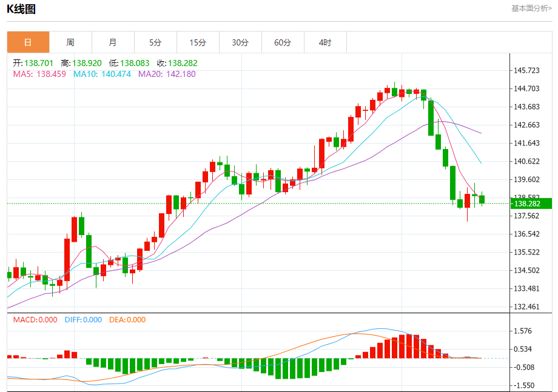
Task: Select the 日 daily chart tab
Action: tap(28, 42)
